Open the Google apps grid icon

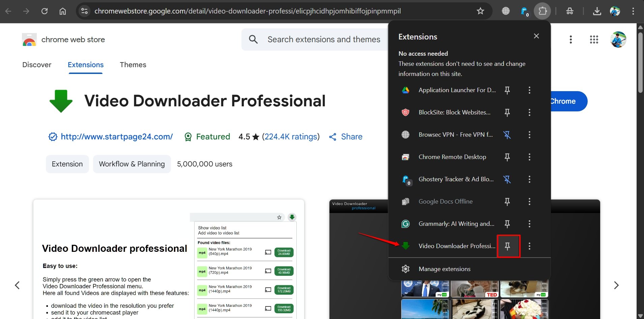tap(594, 39)
